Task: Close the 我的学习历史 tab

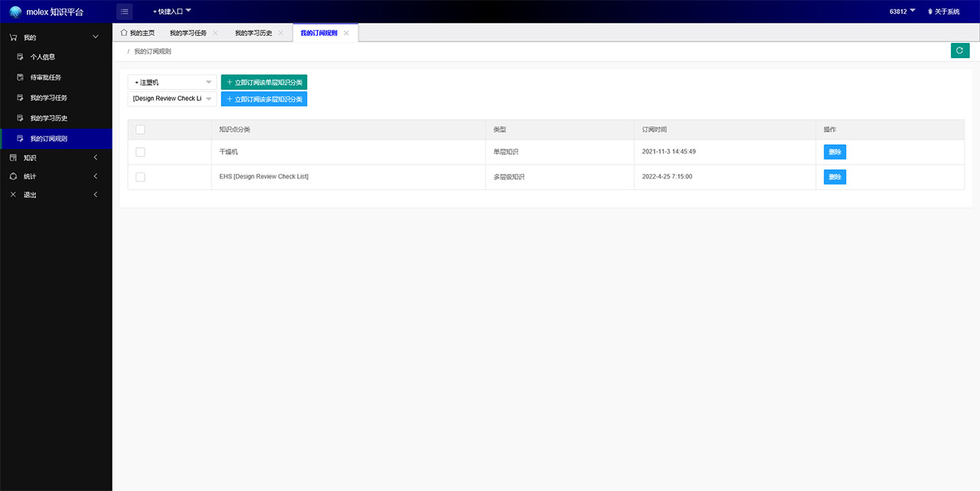Action: 281,33
